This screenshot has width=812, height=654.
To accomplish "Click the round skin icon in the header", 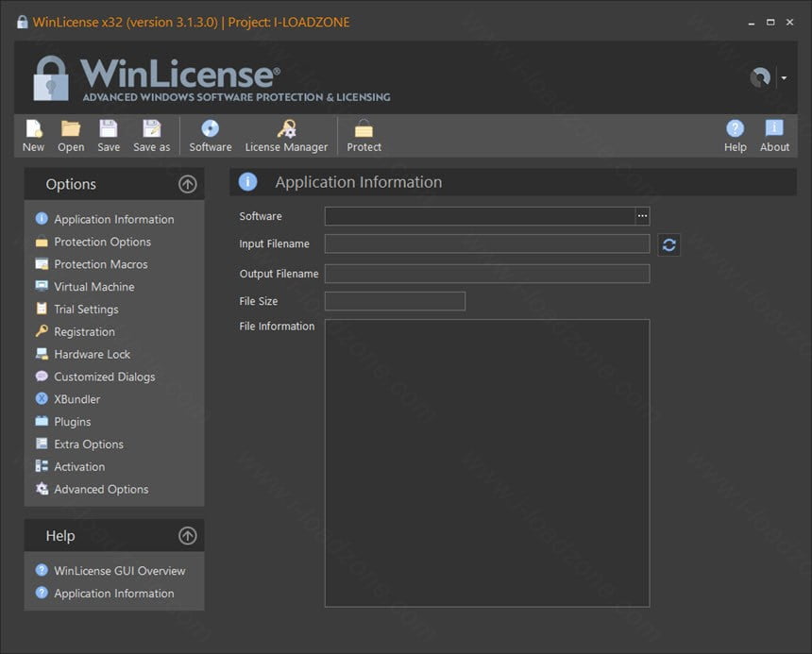I will pyautogui.click(x=760, y=78).
